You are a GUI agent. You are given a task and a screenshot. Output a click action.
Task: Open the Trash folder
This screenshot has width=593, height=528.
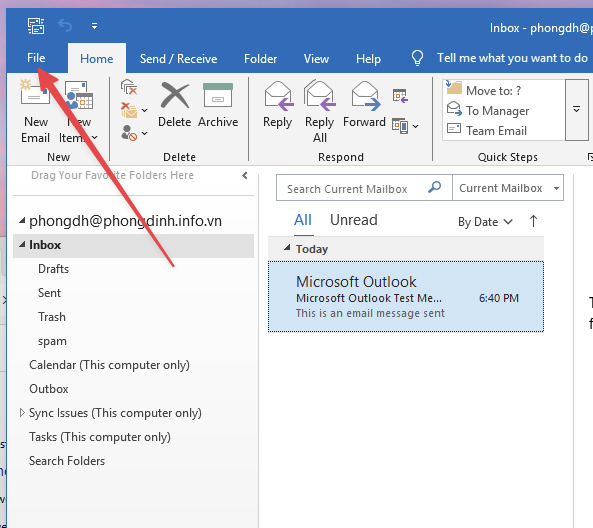pos(52,317)
